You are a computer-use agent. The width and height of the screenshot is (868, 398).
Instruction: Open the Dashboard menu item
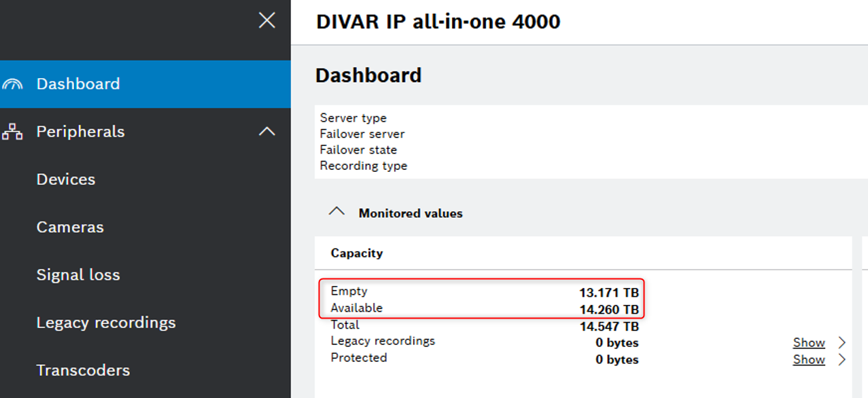(145, 84)
